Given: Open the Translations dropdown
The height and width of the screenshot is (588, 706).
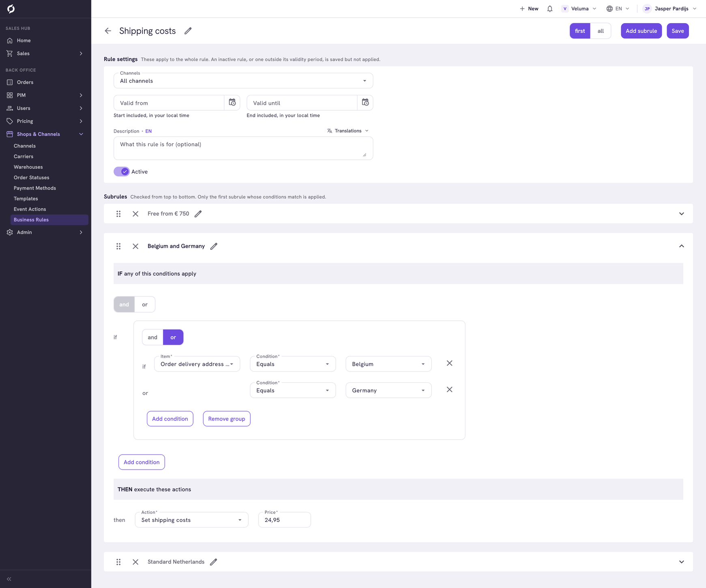Looking at the screenshot, I should point(348,131).
